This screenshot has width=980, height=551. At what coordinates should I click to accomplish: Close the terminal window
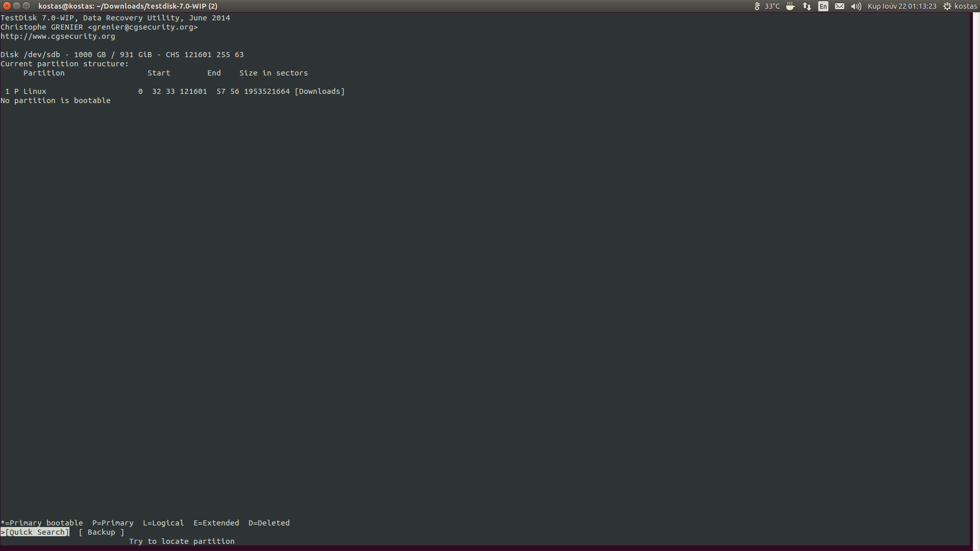(x=7, y=6)
